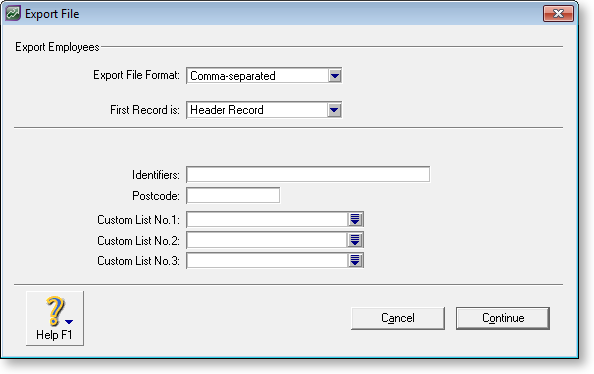This screenshot has width=594, height=374.
Task: Click the Continue button
Action: pos(503,318)
